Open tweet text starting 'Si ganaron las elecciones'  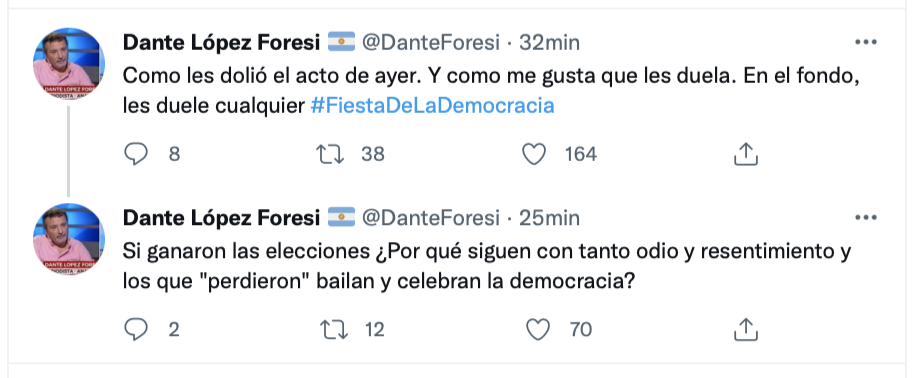(487, 266)
